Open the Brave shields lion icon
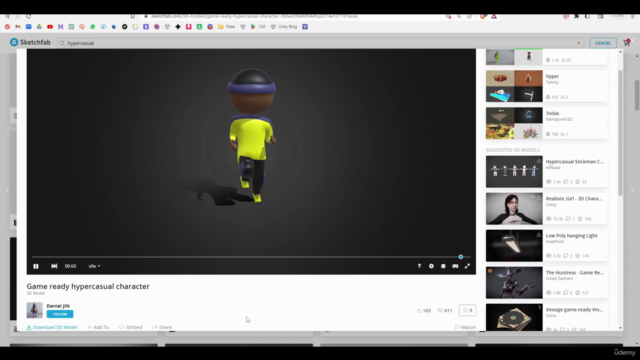The width and height of the screenshot is (640, 360). pyautogui.click(x=483, y=16)
